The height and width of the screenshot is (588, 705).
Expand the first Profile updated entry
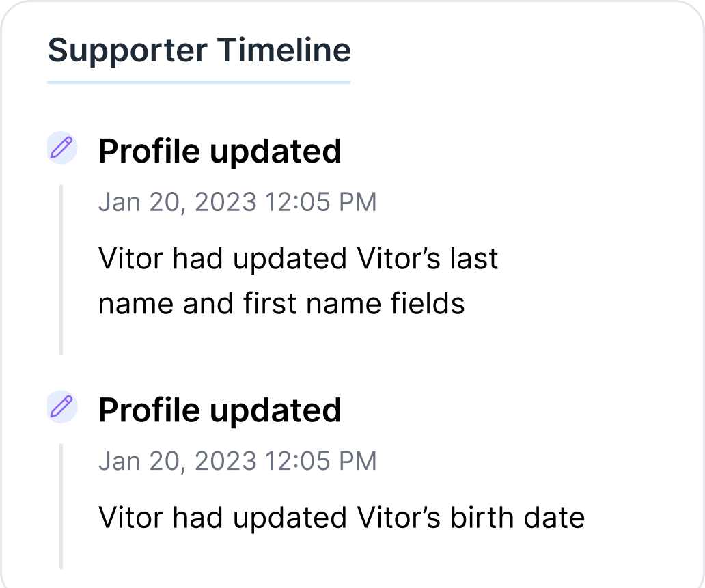(x=220, y=151)
